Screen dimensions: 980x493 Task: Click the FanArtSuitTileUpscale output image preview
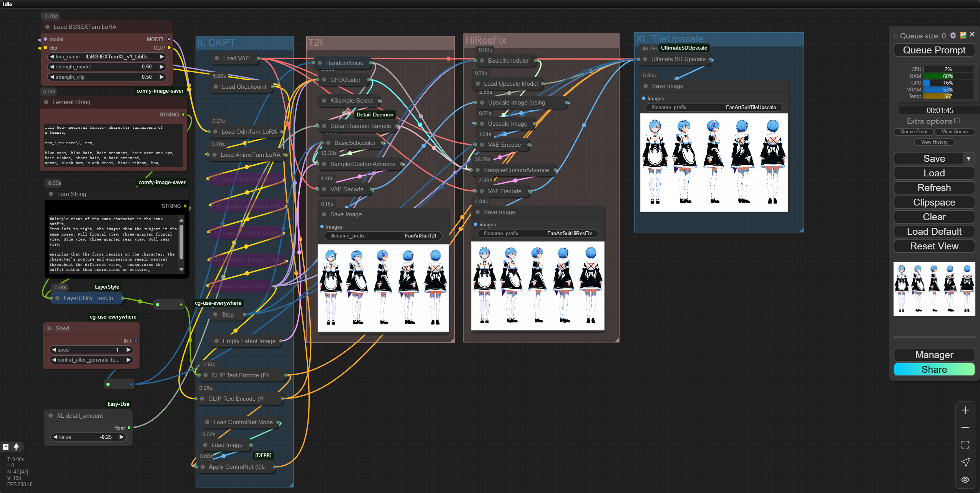click(x=714, y=162)
